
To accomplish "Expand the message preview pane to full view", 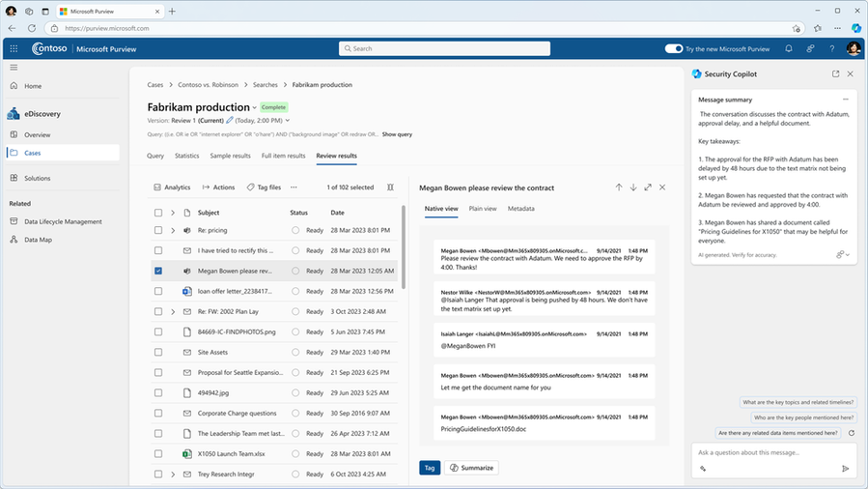I will 648,187.
